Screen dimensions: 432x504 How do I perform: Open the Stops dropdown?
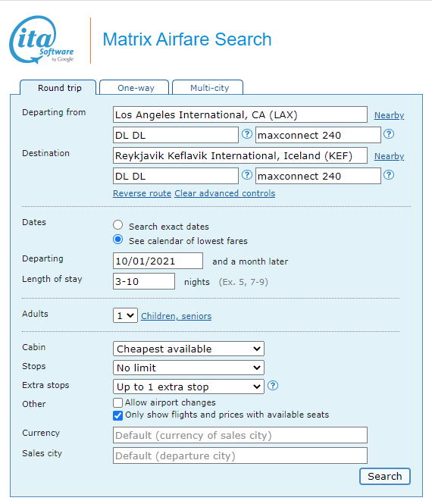(189, 368)
